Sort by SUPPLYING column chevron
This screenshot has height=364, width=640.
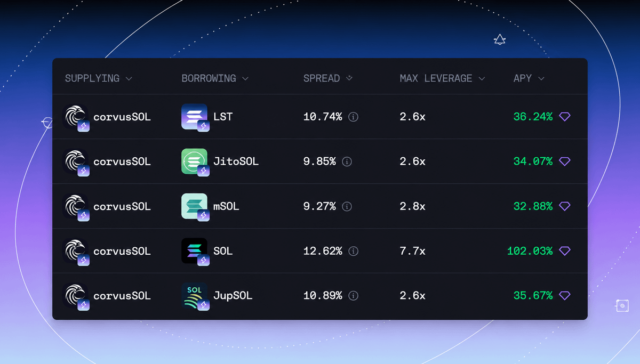(129, 79)
